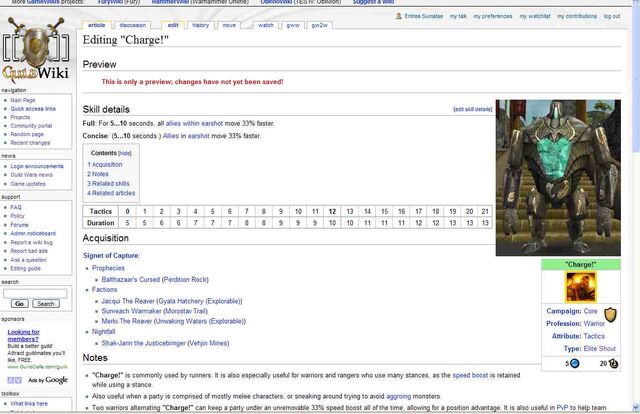This screenshot has height=414, width=640.
Task: Click the speed boost link in Notes
Action: tap(470, 375)
